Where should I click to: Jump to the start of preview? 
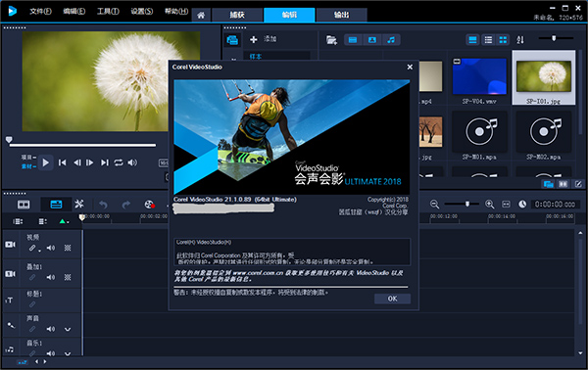tap(63, 162)
